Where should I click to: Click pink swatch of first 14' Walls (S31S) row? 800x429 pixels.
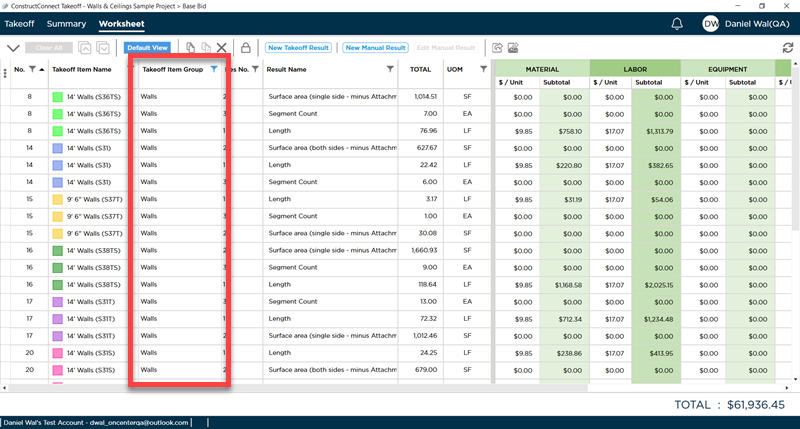coord(58,353)
